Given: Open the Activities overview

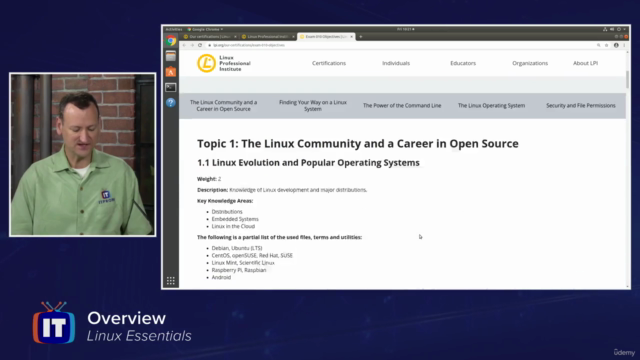Looking at the screenshot, I should (x=174, y=29).
